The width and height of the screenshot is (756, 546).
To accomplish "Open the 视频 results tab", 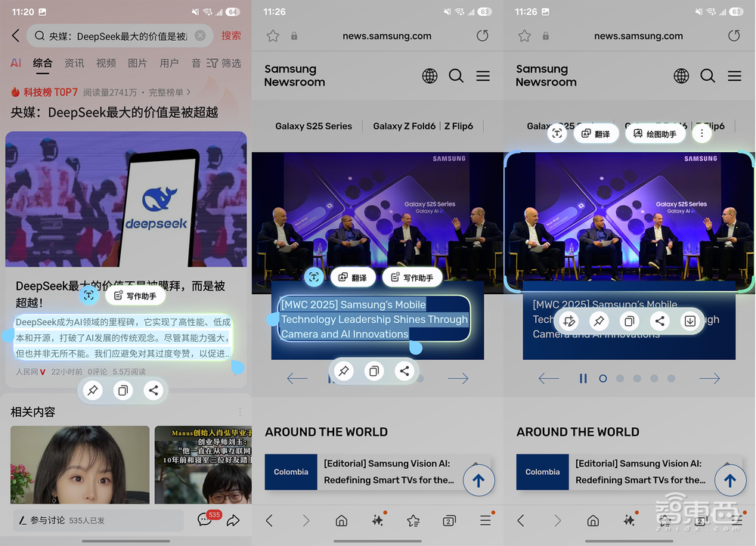I will pos(106,64).
